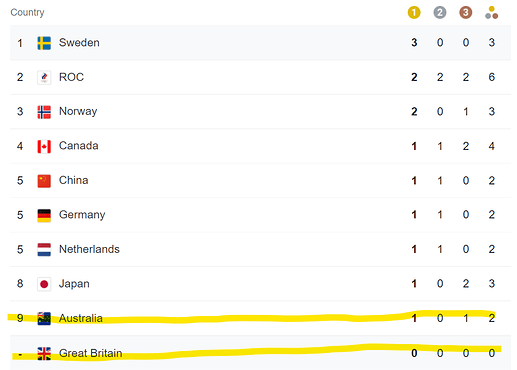
Task: Click the Canada flag icon
Action: click(x=44, y=146)
